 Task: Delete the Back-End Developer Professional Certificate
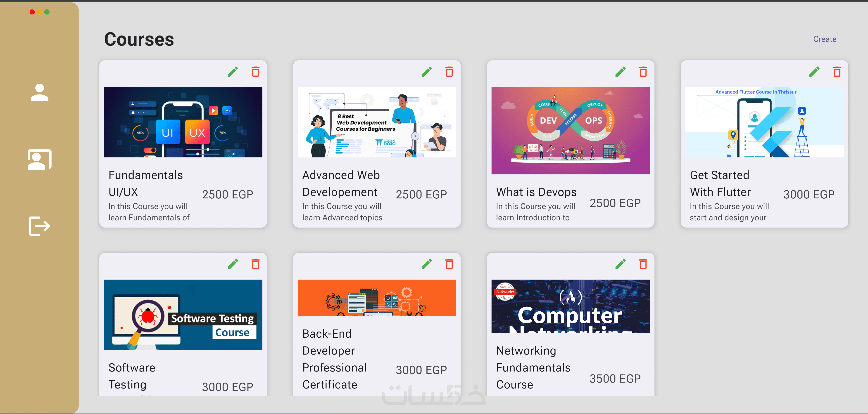(x=449, y=264)
